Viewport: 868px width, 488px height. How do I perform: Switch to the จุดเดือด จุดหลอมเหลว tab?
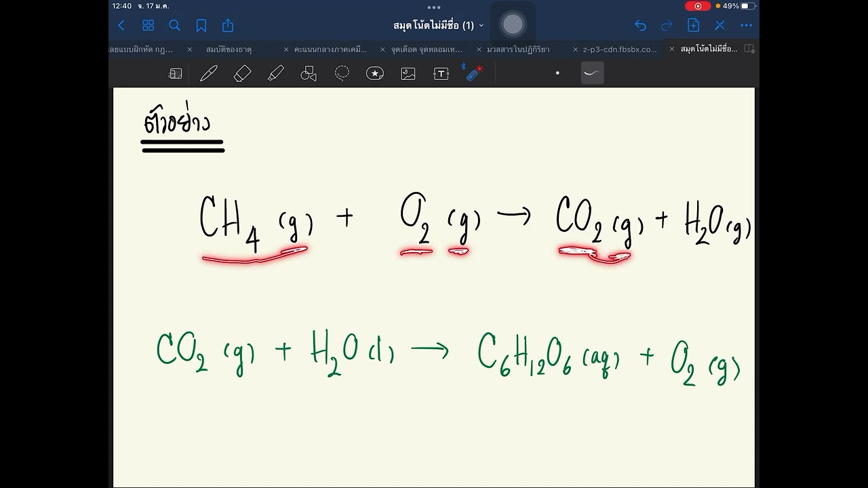(427, 49)
